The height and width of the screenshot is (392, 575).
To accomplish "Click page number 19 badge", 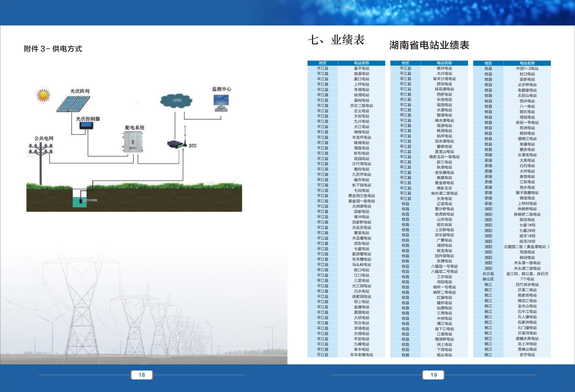I will tap(433, 375).
